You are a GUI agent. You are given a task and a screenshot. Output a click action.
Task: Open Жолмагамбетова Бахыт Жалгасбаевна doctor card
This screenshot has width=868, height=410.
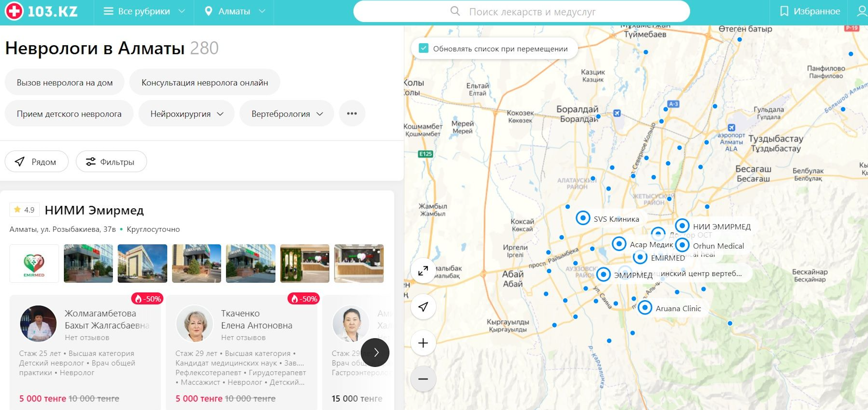click(x=85, y=352)
